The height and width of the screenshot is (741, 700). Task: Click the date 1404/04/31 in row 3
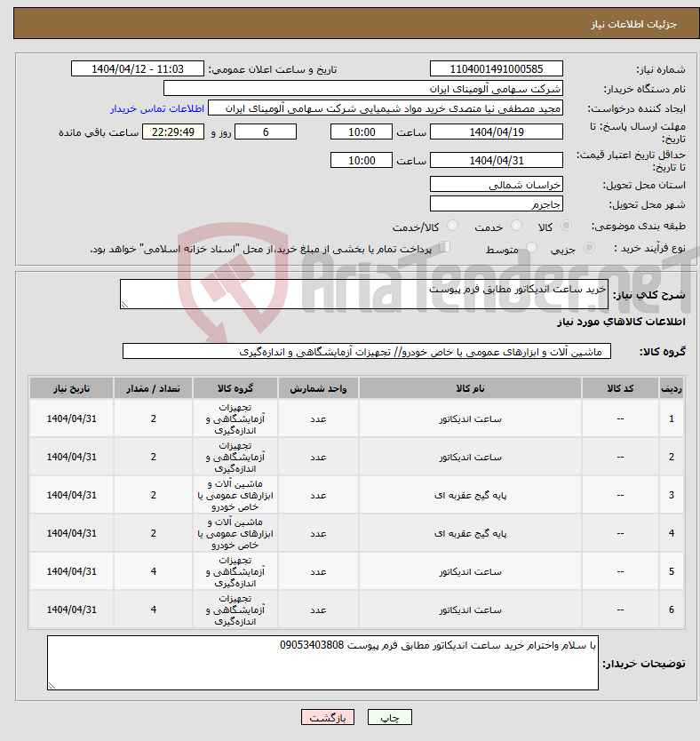(x=71, y=495)
